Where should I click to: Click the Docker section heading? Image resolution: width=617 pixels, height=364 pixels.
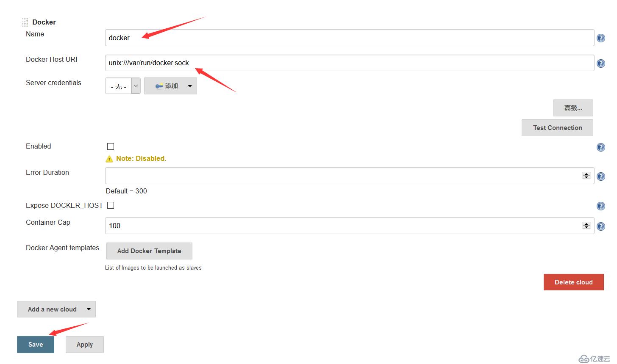(44, 22)
